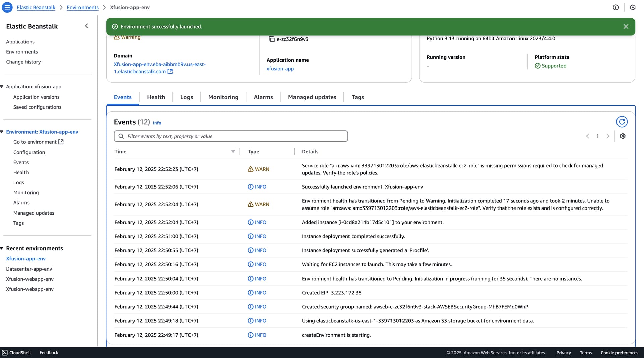Copy the environment ID e-zc32f6n9v3
Image resolution: width=644 pixels, height=358 pixels.
272,39
